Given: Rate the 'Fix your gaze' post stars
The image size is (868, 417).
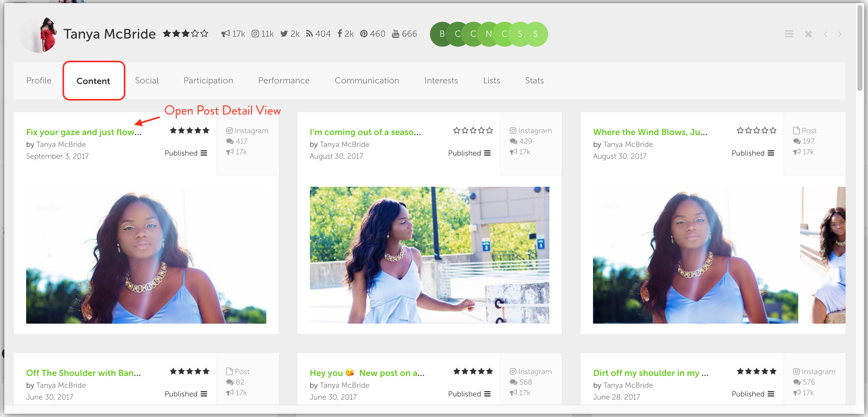Looking at the screenshot, I should click(189, 130).
